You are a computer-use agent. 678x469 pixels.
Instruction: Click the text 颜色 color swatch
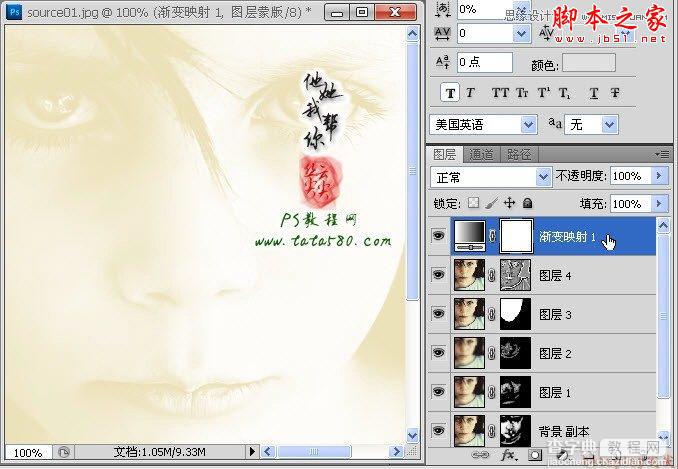point(588,63)
